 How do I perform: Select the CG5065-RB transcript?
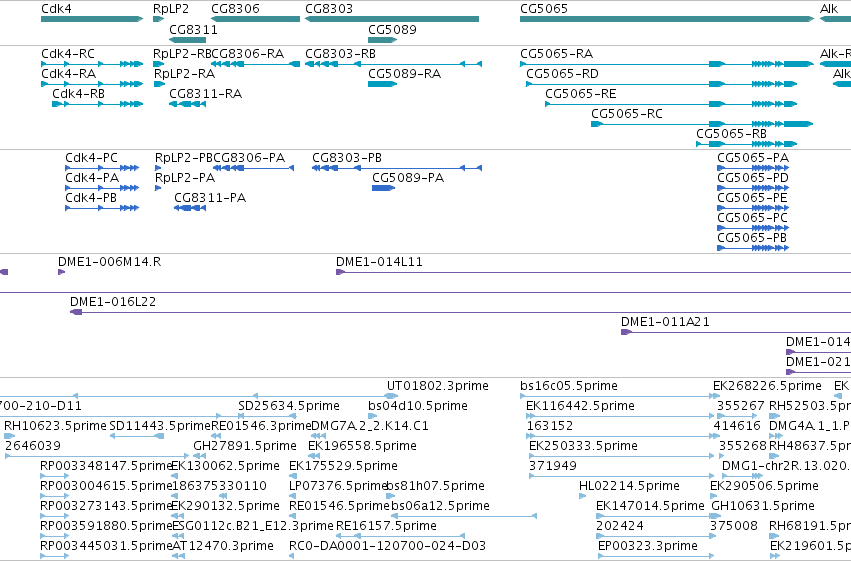pyautogui.click(x=746, y=144)
